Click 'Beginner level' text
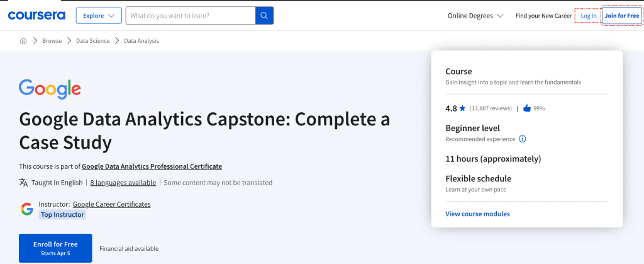 [473, 129]
